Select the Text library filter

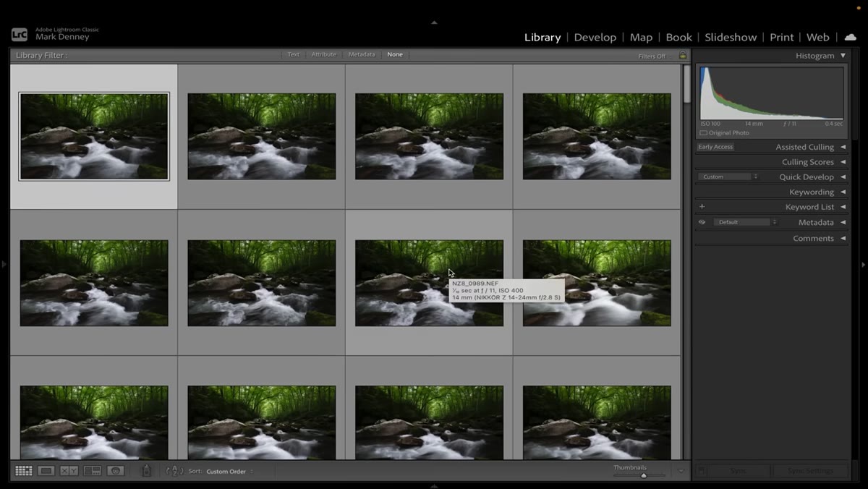click(293, 55)
